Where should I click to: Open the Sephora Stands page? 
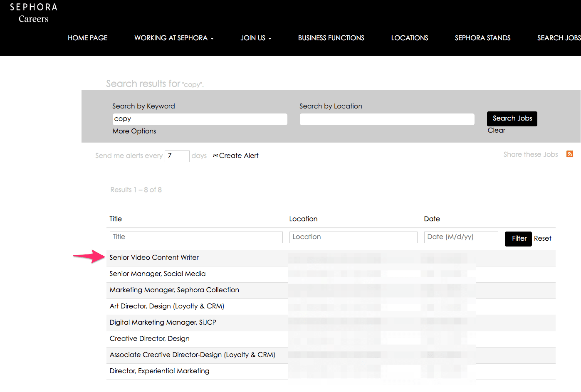click(x=482, y=38)
